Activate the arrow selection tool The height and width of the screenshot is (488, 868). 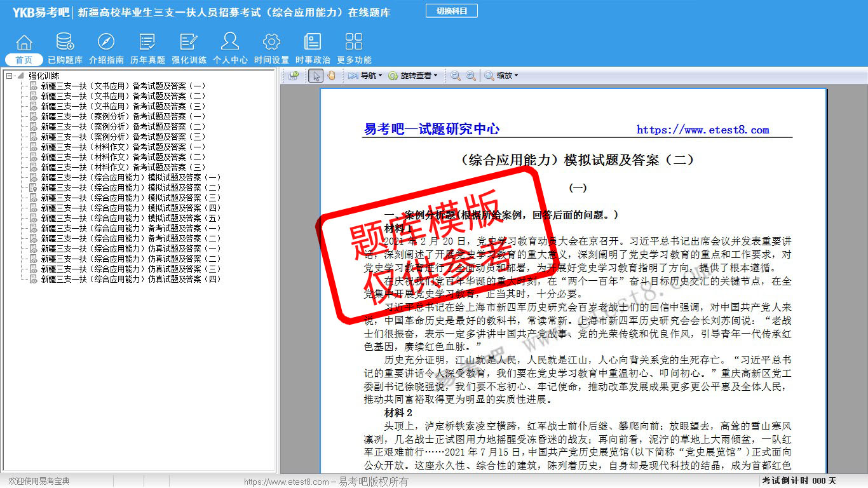(x=316, y=76)
